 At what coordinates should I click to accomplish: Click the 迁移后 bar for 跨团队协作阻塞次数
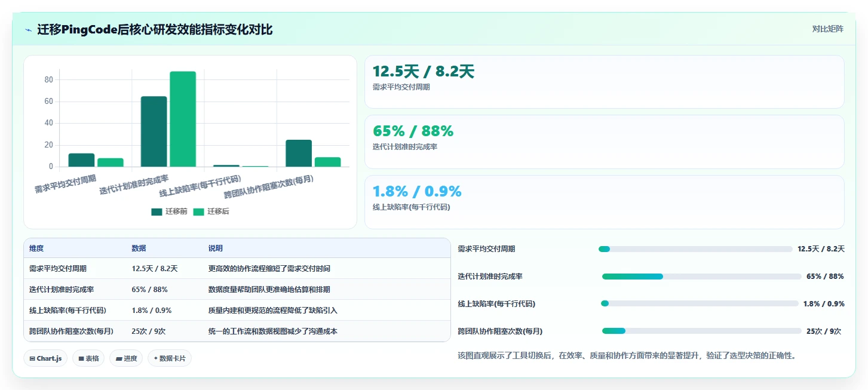pos(328,162)
